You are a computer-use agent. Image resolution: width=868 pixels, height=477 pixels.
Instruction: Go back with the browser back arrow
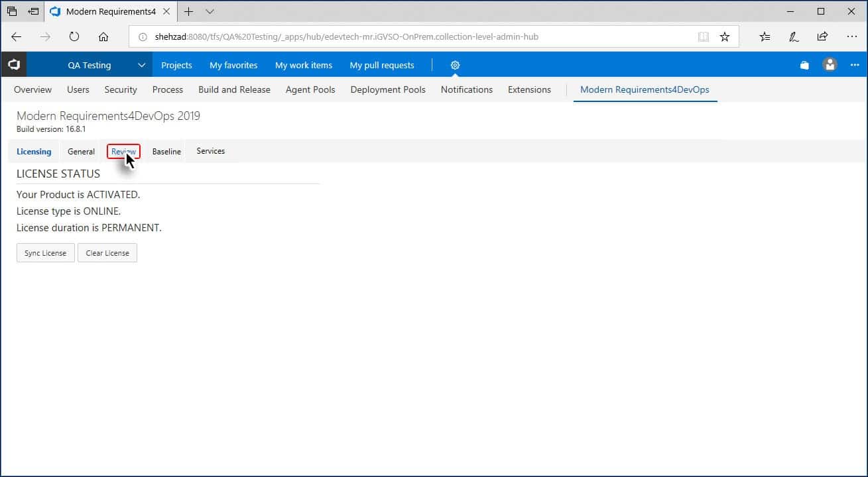coord(17,37)
